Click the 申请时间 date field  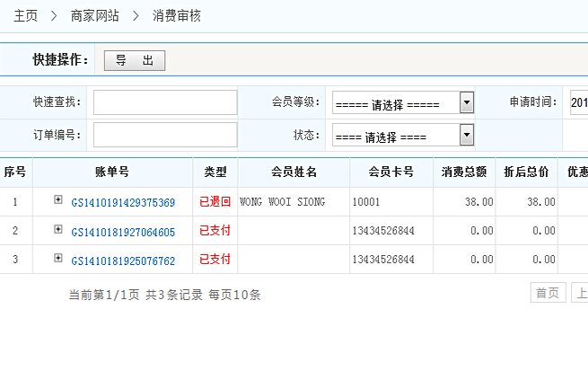578,102
